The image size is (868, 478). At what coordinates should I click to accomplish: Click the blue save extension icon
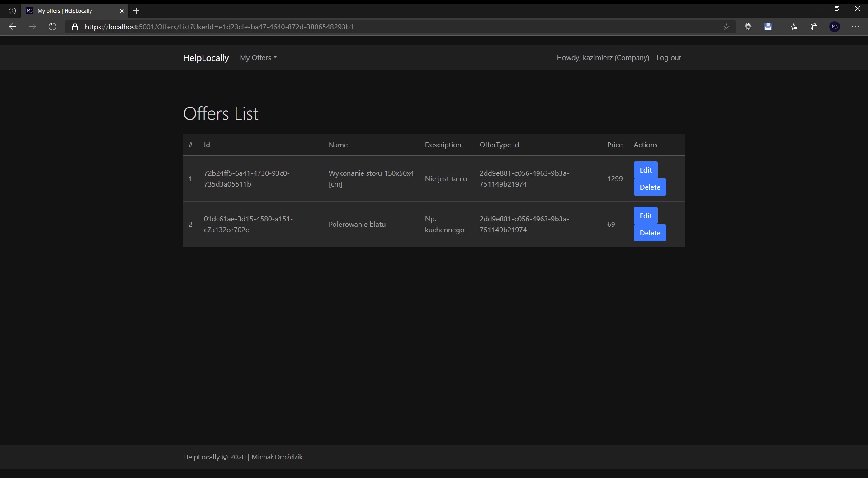(x=768, y=27)
